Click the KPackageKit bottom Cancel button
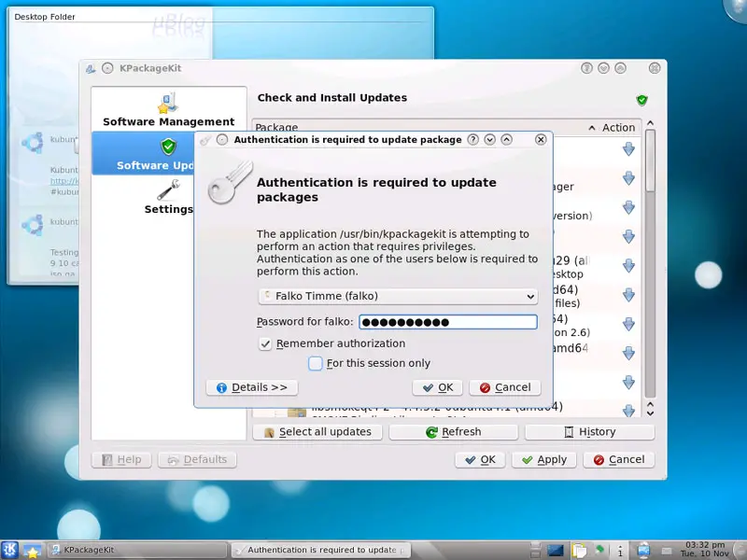Image resolution: width=747 pixels, height=560 pixels. [619, 459]
